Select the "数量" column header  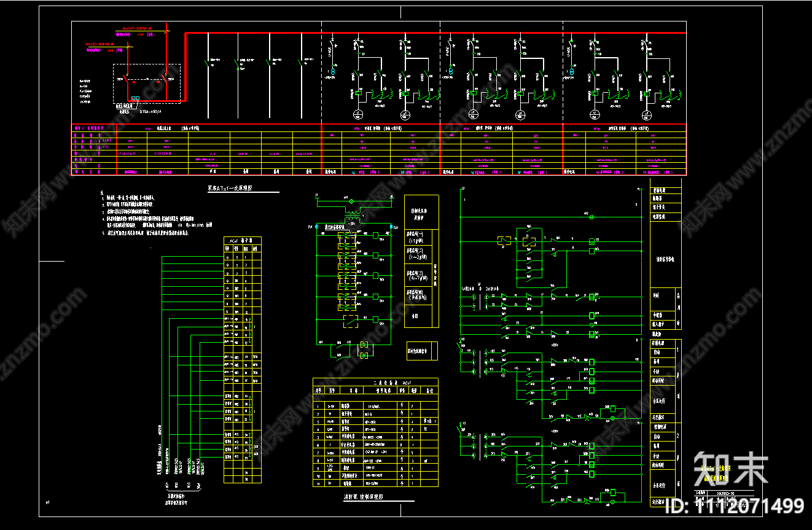pyautogui.click(x=415, y=389)
